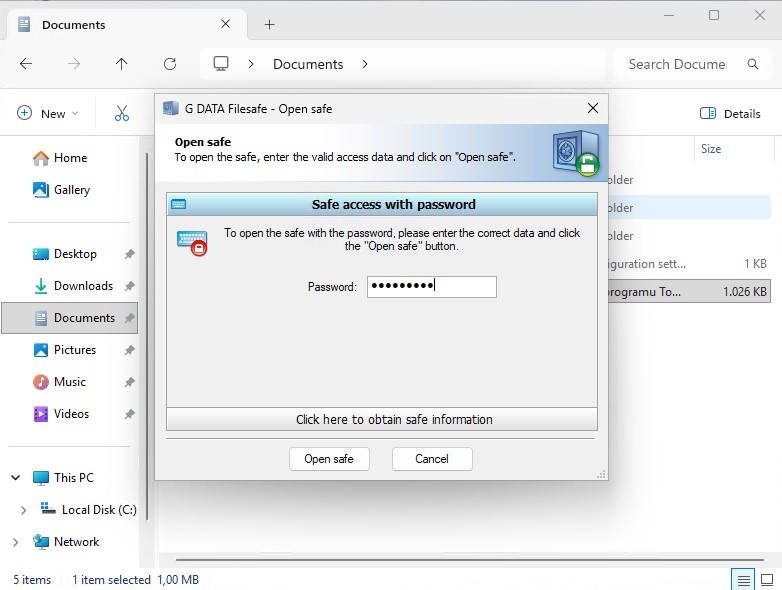Select the configuration settings file row
The height and width of the screenshot is (590, 782).
coord(689,263)
